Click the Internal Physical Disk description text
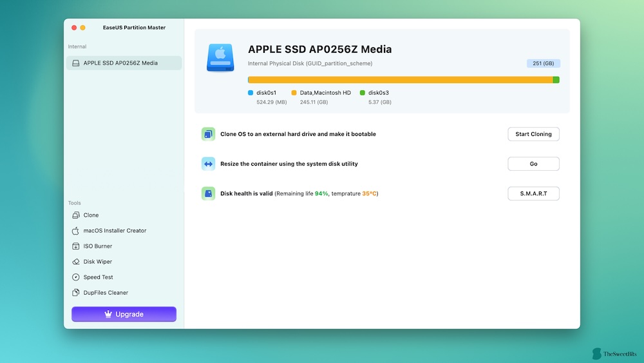Viewport: 644px width, 363px height. click(x=310, y=63)
